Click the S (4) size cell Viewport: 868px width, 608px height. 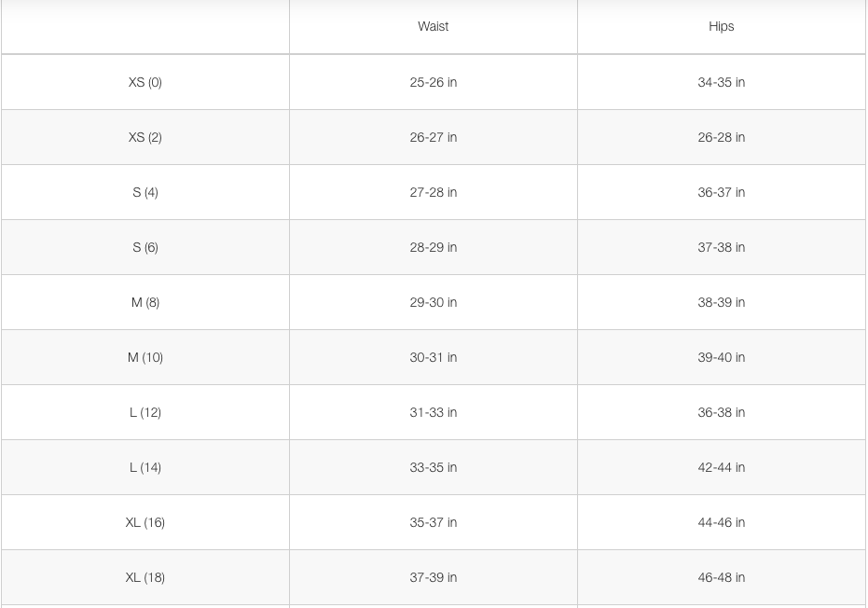click(x=145, y=192)
